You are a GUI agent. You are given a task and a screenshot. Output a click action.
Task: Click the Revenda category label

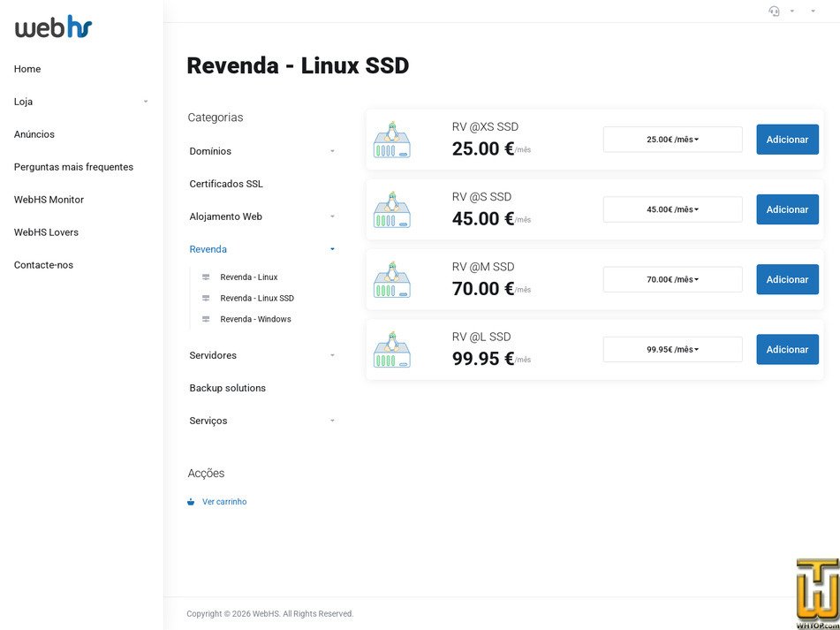pyautogui.click(x=208, y=249)
